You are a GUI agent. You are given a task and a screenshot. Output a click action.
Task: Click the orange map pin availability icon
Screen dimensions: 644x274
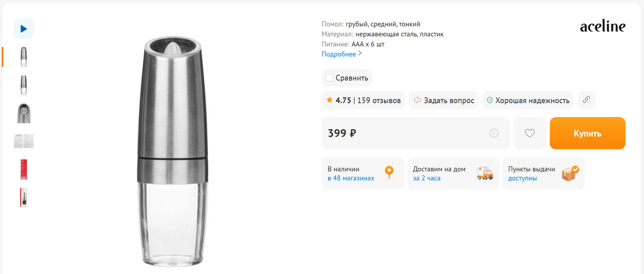389,172
